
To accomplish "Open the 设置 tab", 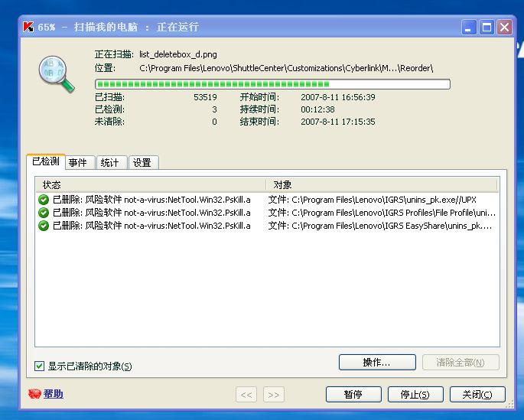I will (142, 163).
